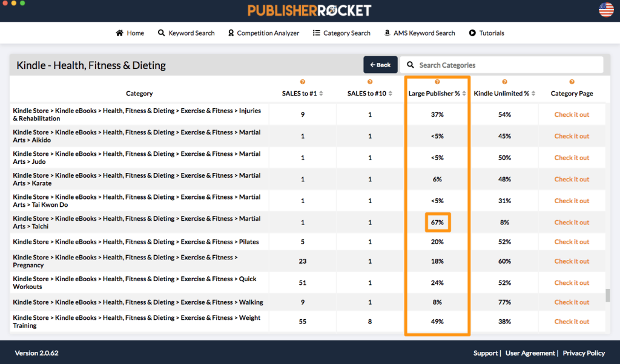Click the Home house icon
Viewport: 620px width, 364px height.
click(119, 33)
